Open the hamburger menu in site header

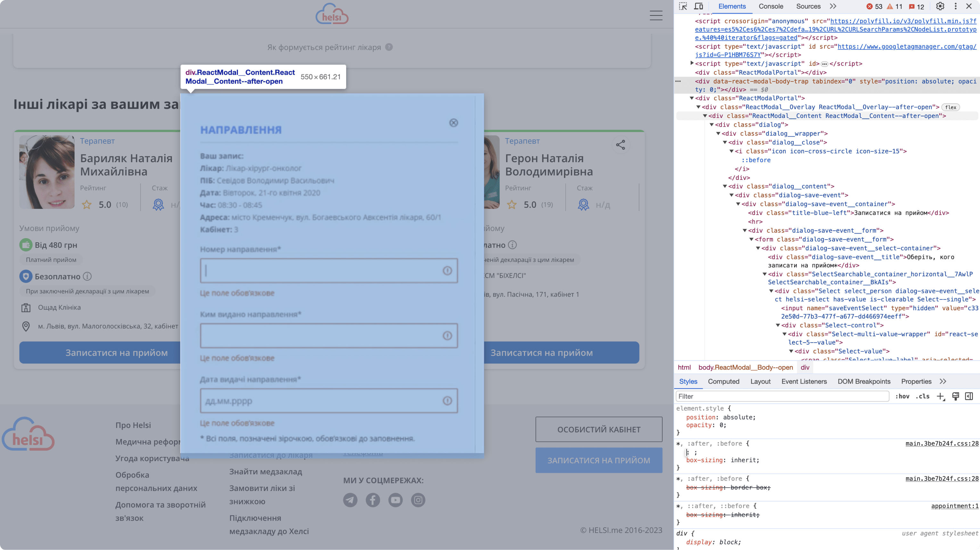[x=656, y=15]
